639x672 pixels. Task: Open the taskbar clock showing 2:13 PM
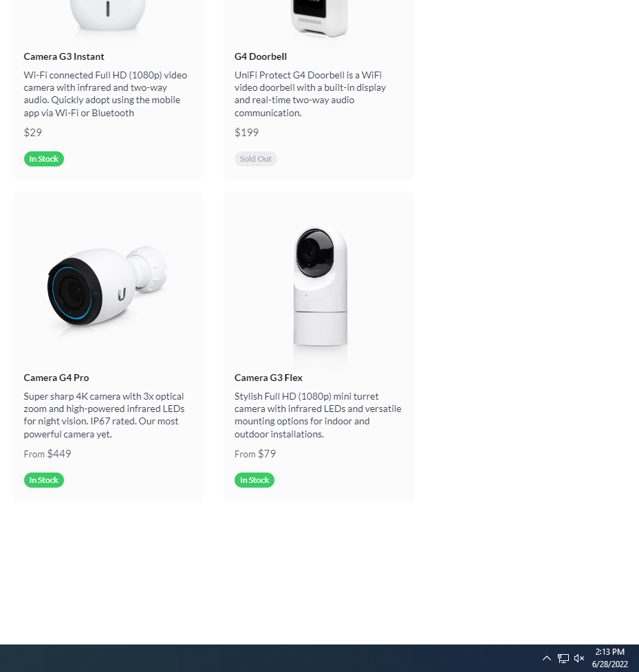[610, 658]
